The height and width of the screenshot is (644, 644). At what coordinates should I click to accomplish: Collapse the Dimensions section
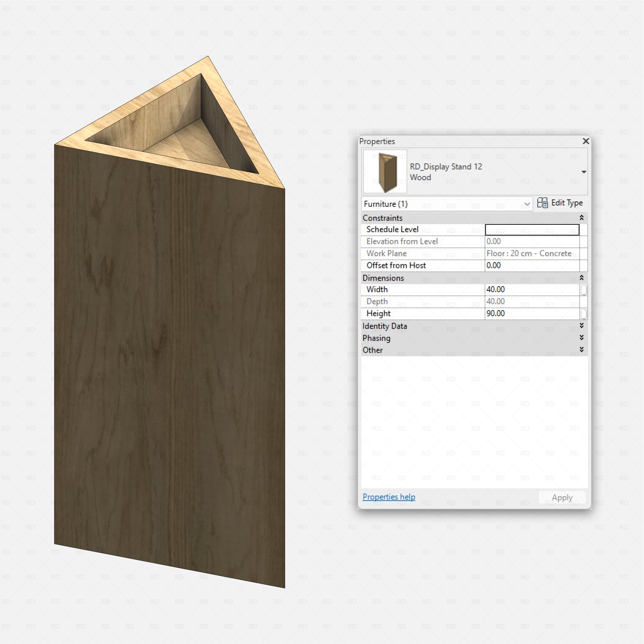click(581, 278)
